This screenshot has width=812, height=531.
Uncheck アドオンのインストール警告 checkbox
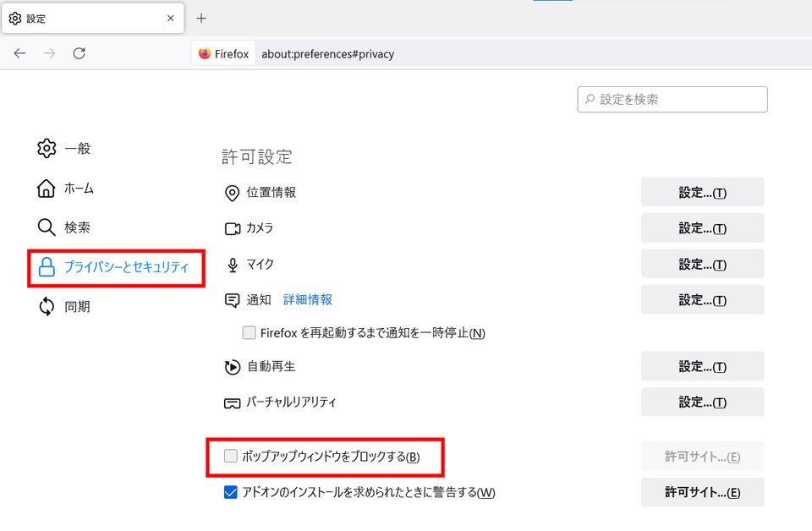pos(230,491)
